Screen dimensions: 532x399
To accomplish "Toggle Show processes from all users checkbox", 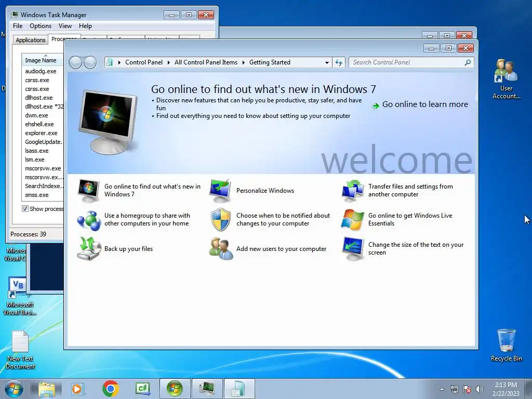I will point(25,209).
